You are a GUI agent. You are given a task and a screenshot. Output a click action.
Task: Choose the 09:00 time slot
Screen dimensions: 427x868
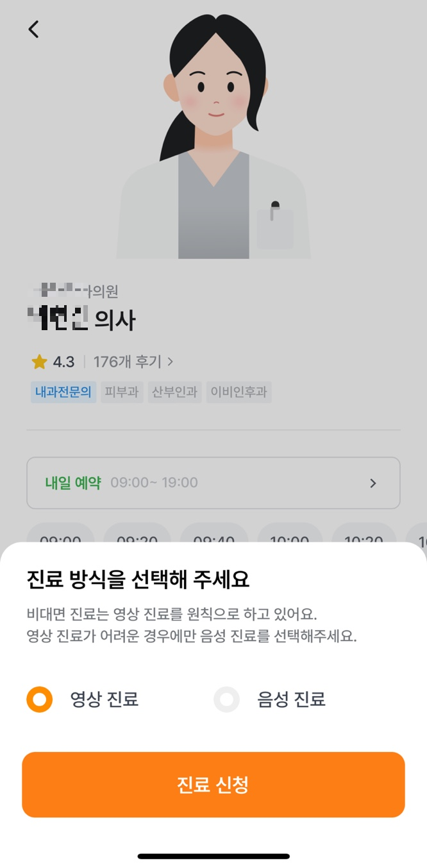click(x=60, y=538)
